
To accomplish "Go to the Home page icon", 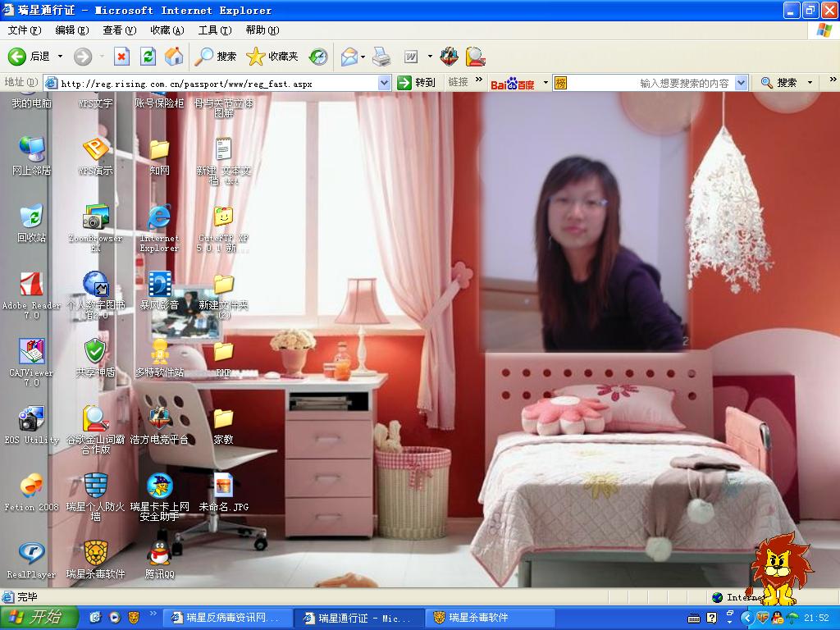I will click(174, 57).
